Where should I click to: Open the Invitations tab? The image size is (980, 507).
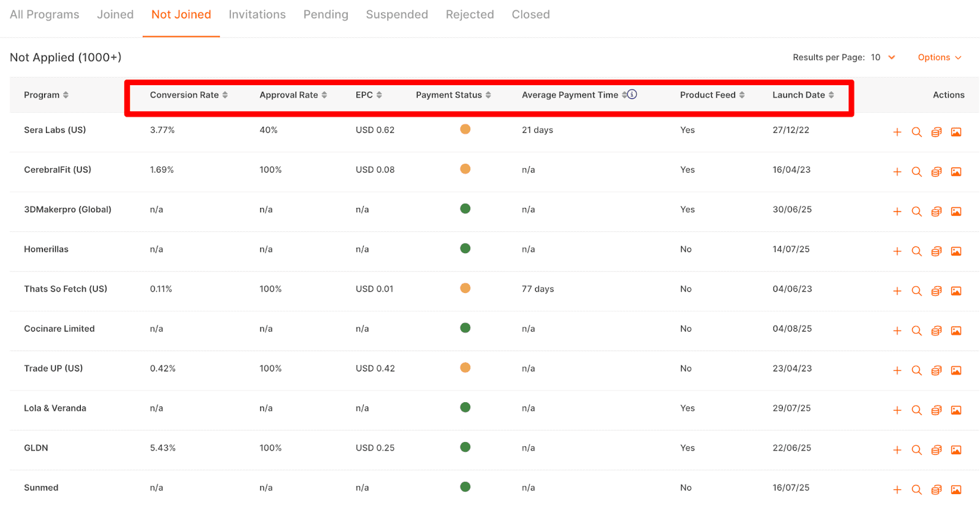[257, 14]
